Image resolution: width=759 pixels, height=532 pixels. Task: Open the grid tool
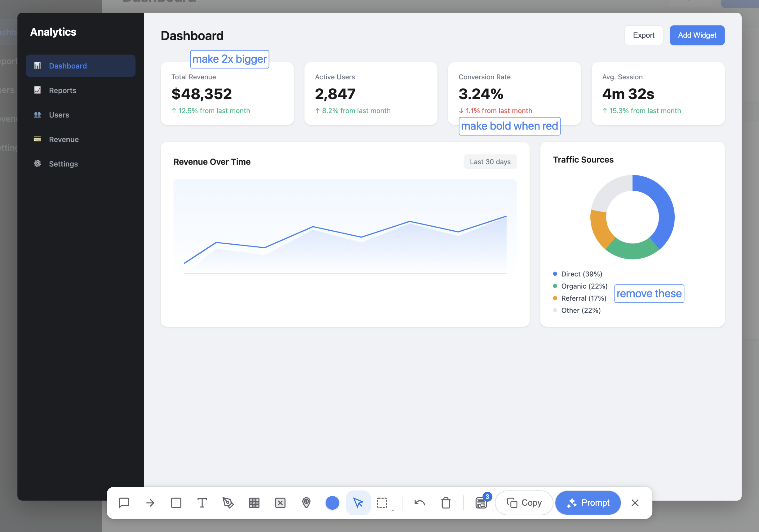(254, 503)
